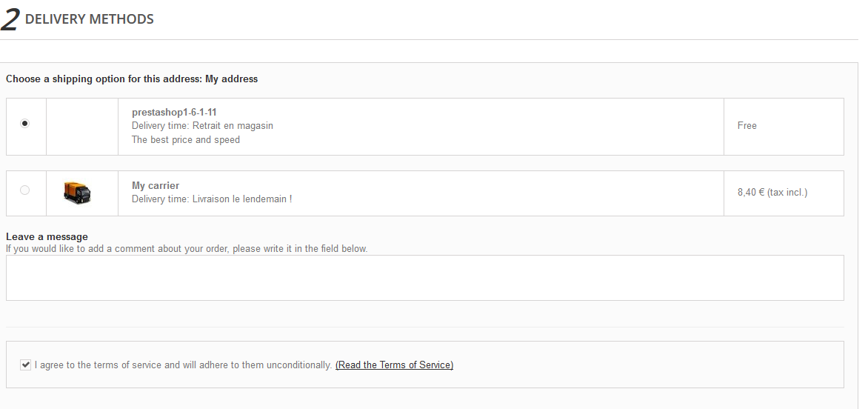Click the 'Choose a shipping option' heading
This screenshot has height=409, width=868.
point(132,79)
